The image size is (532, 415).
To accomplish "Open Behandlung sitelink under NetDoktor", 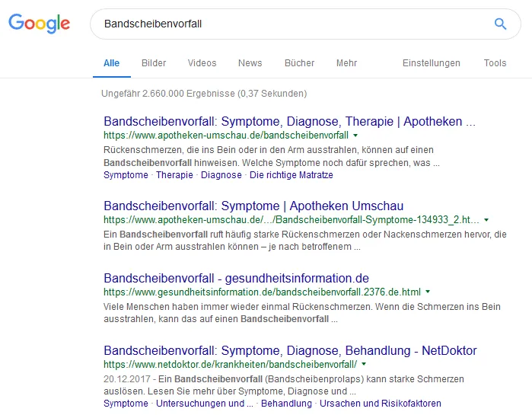I will click(x=286, y=404).
